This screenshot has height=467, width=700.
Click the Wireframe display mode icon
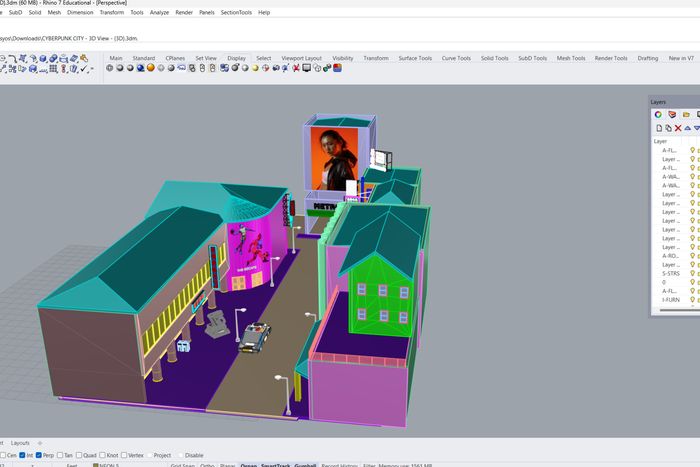coord(109,69)
